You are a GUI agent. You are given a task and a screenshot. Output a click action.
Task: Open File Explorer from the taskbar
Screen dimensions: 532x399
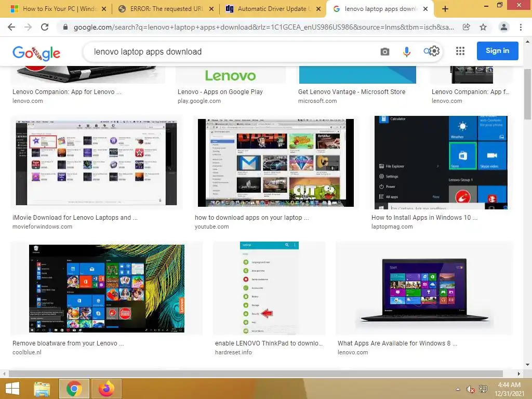42,389
